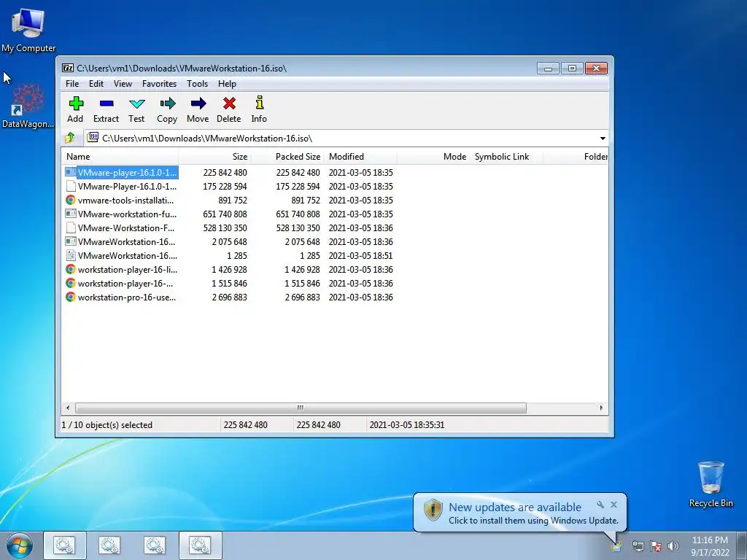Click the Move toolbar icon
Image resolution: width=747 pixels, height=560 pixels.
point(198,104)
